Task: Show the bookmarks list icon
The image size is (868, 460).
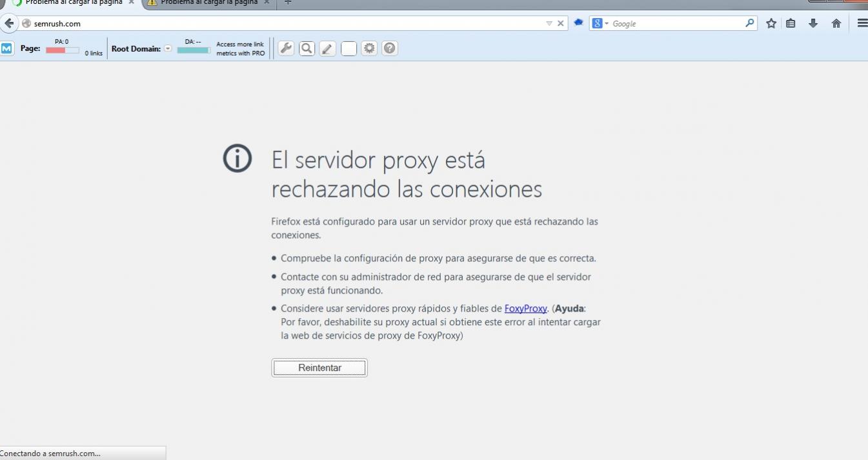Action: click(791, 23)
